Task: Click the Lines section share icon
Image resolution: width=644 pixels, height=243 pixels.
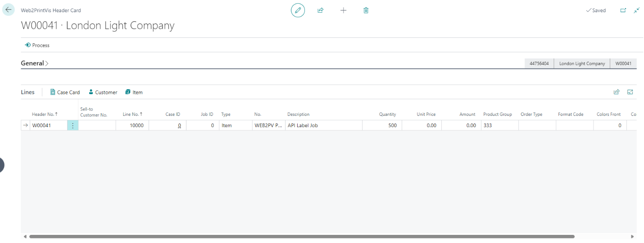Action: [617, 92]
